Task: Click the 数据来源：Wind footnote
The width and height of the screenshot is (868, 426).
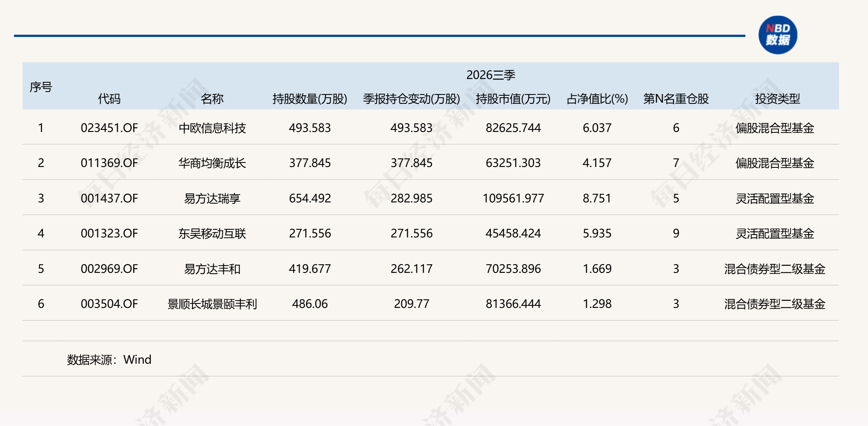Action: pos(109,360)
